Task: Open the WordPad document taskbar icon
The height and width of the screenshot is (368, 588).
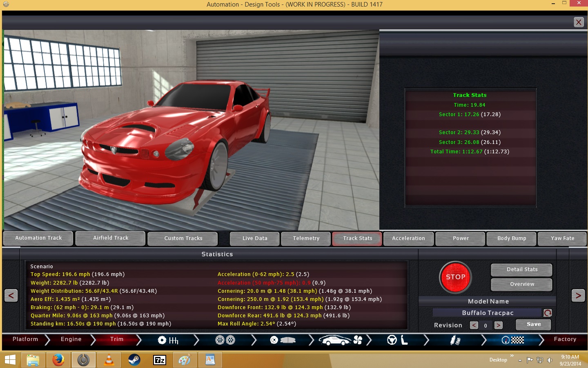Action: click(210, 360)
